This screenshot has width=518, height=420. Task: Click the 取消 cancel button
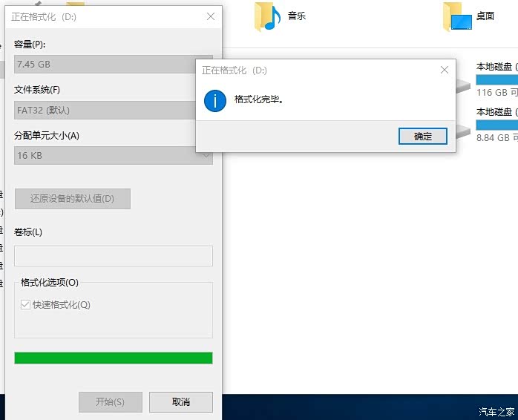180,402
